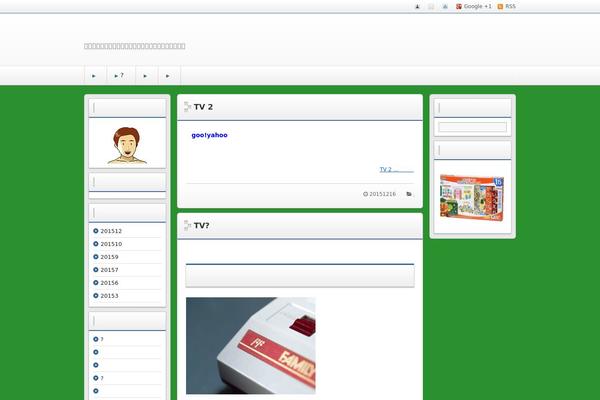Viewport: 600px width, 400px height.
Task: Click the clock icon beside 20151216
Action: pos(365,194)
